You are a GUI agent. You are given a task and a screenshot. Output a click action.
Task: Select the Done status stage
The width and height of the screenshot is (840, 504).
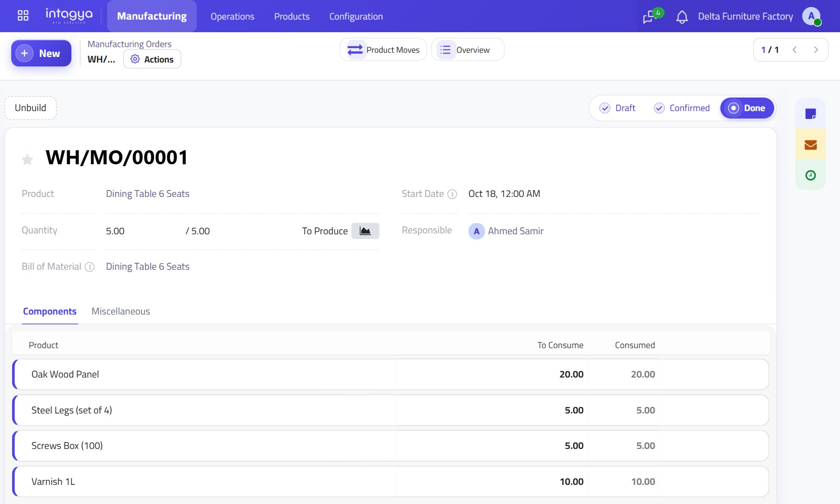coord(747,108)
